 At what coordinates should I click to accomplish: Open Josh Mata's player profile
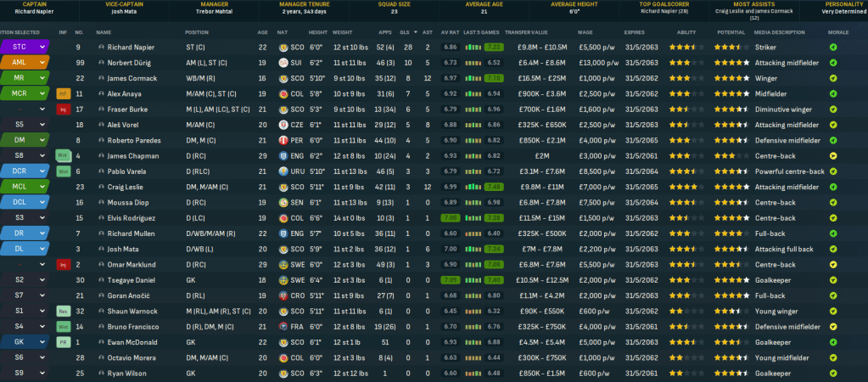pyautogui.click(x=123, y=249)
